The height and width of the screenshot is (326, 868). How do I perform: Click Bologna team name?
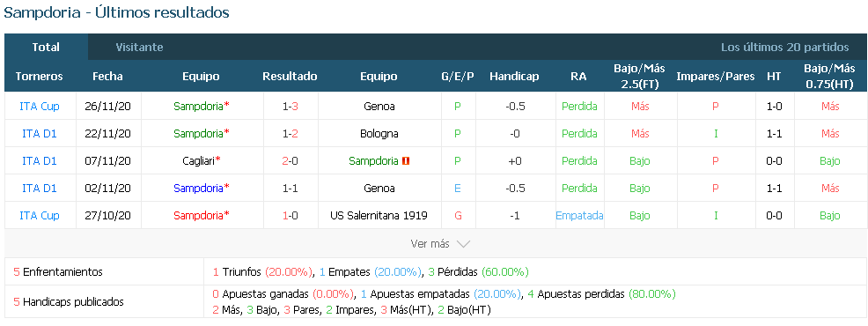pos(379,133)
